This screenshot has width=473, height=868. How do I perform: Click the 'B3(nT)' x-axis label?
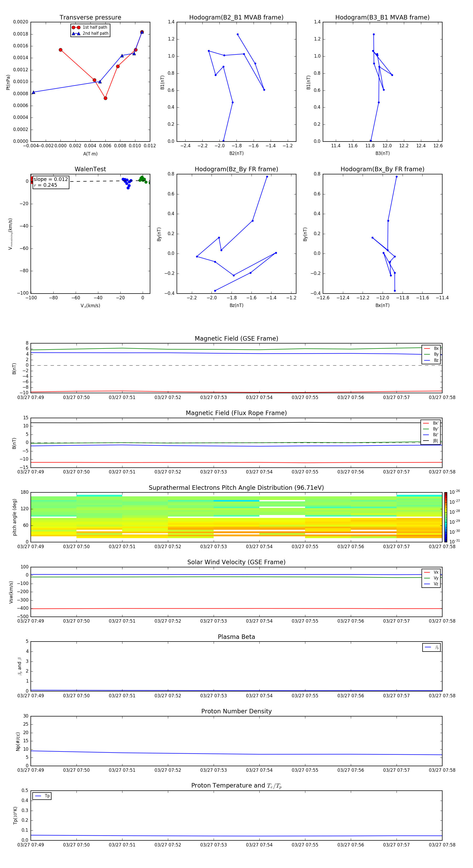(x=382, y=153)
